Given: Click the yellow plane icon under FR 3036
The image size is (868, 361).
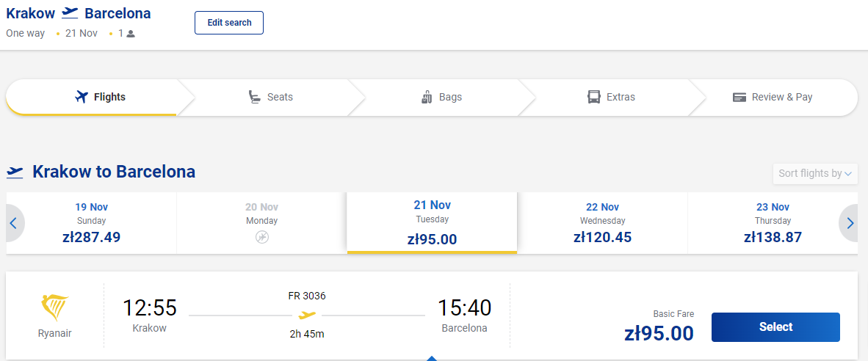Looking at the screenshot, I should [307, 315].
